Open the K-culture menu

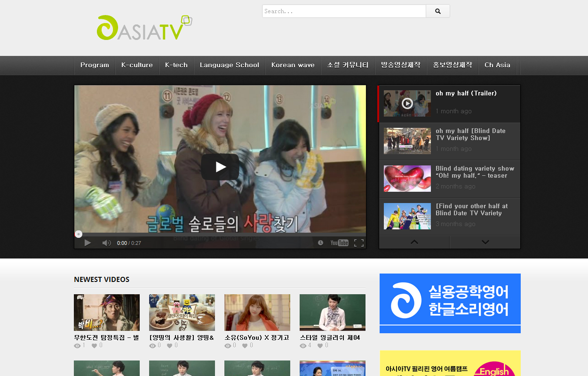coord(137,65)
